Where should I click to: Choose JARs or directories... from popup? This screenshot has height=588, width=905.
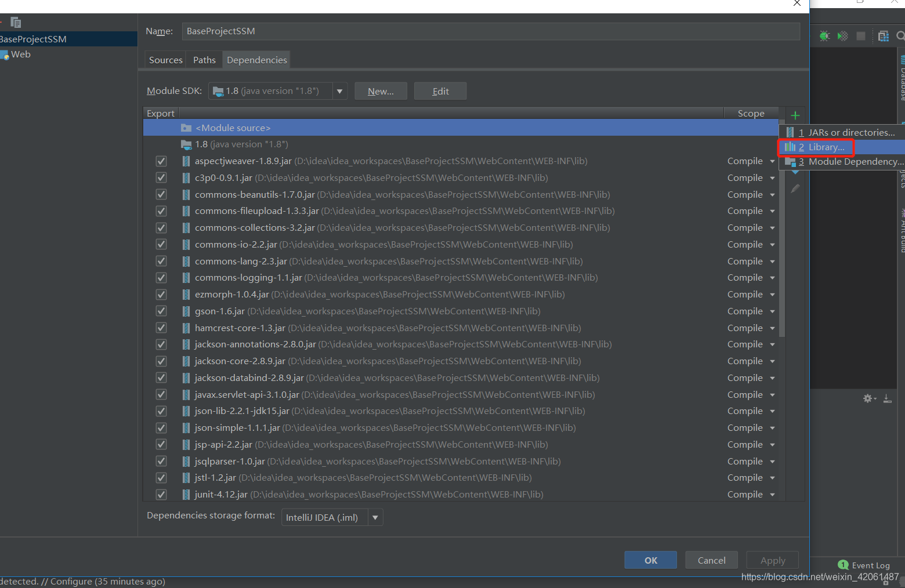point(841,132)
